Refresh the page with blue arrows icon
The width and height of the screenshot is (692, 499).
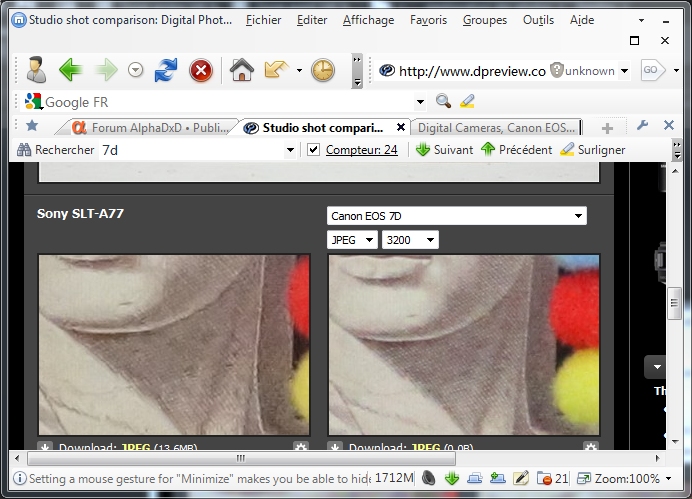[x=166, y=70]
